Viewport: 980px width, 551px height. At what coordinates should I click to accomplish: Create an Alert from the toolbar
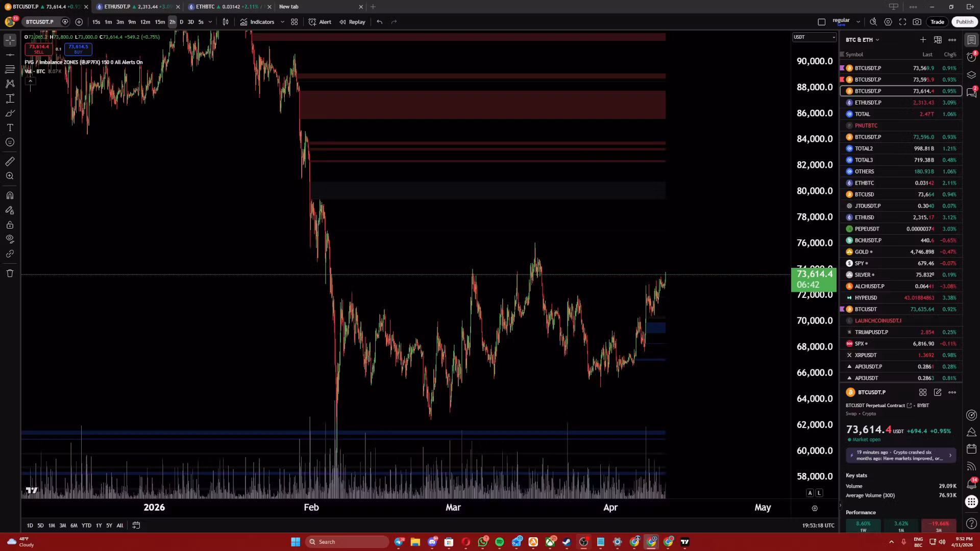point(320,22)
